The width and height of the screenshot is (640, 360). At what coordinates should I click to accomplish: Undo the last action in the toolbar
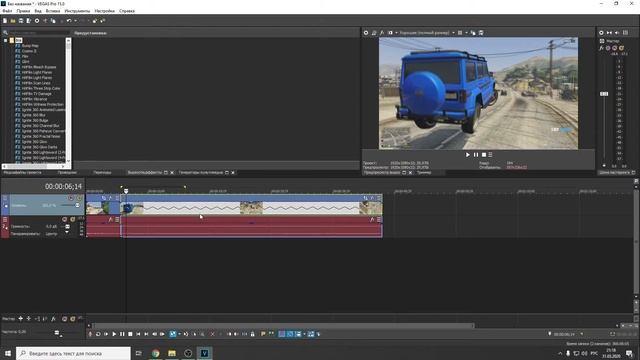pos(69,21)
